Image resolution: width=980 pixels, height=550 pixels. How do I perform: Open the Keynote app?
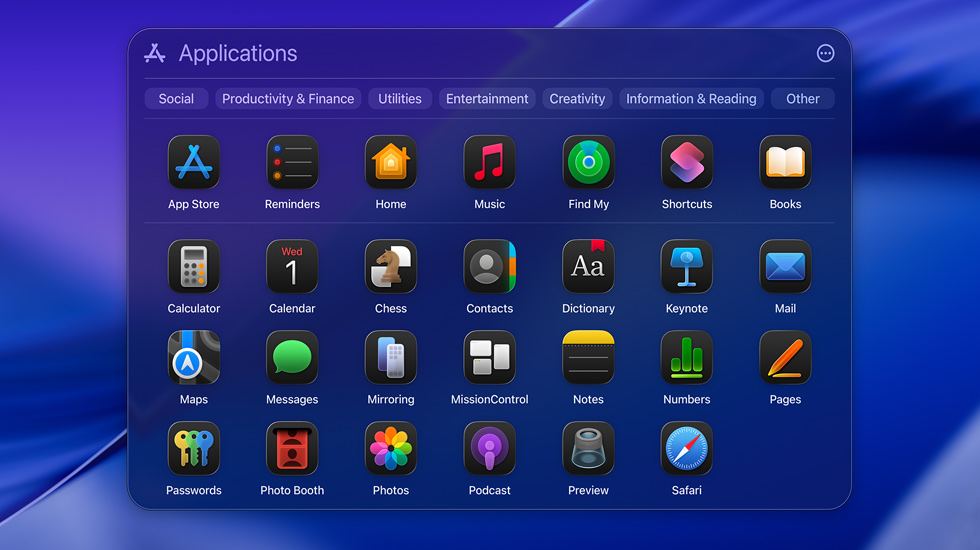point(687,267)
